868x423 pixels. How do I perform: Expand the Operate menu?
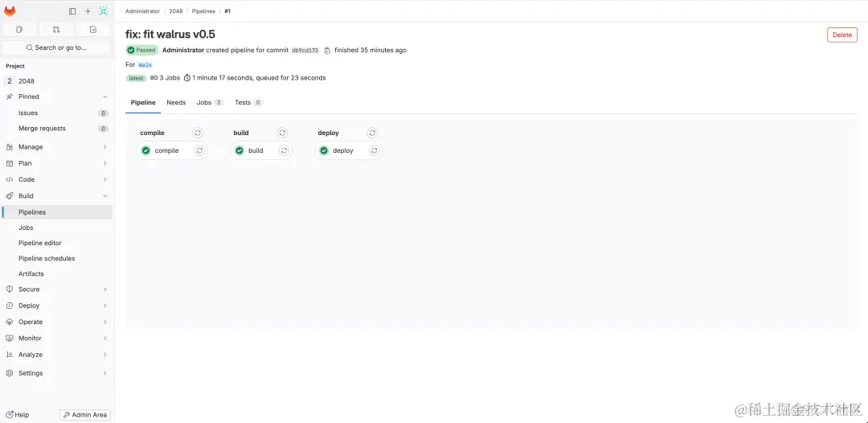[56, 322]
